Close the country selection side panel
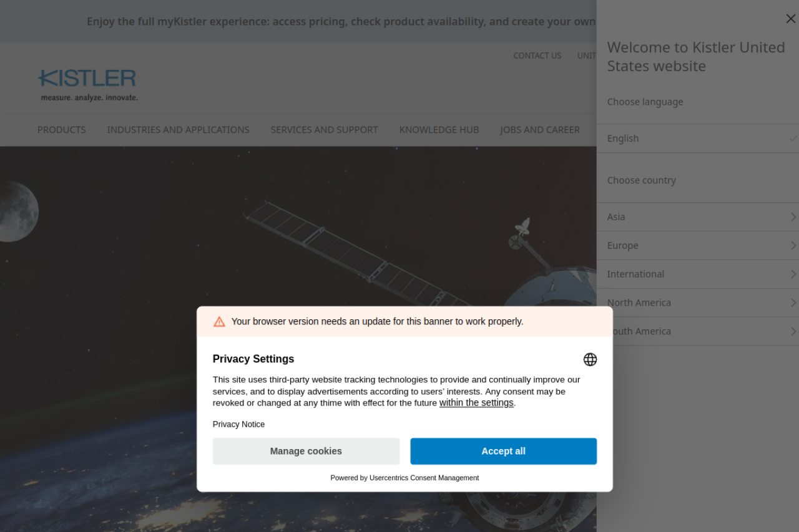799x532 pixels. (790, 19)
